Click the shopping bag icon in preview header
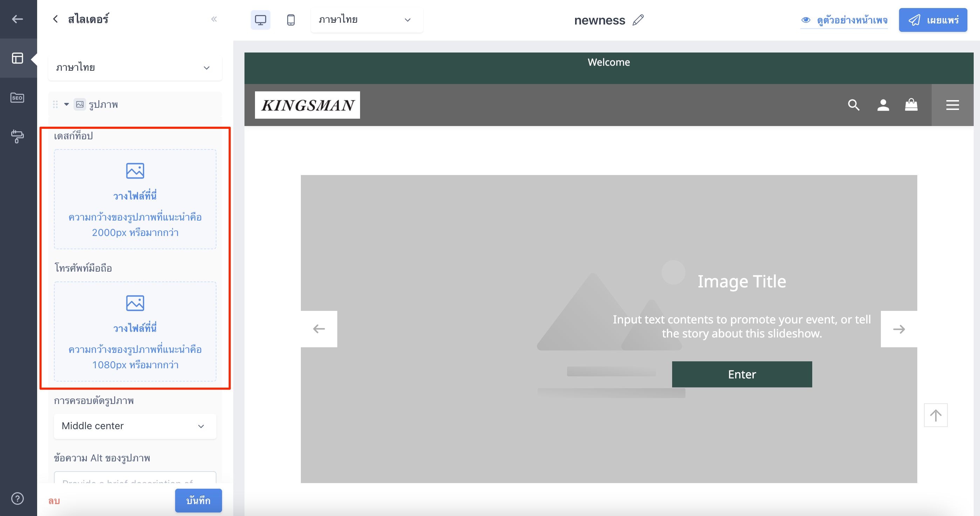Viewport: 980px width, 516px height. click(x=911, y=105)
